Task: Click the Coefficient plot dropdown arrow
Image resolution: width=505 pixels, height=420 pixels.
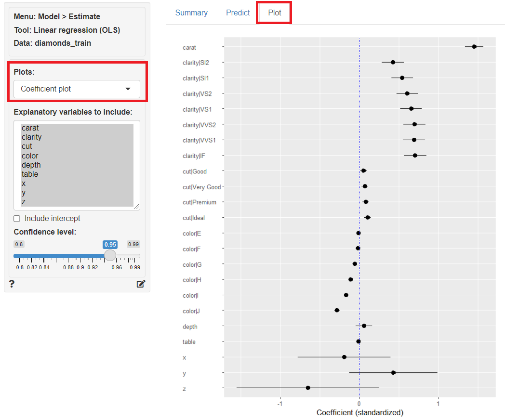Action: (128, 89)
